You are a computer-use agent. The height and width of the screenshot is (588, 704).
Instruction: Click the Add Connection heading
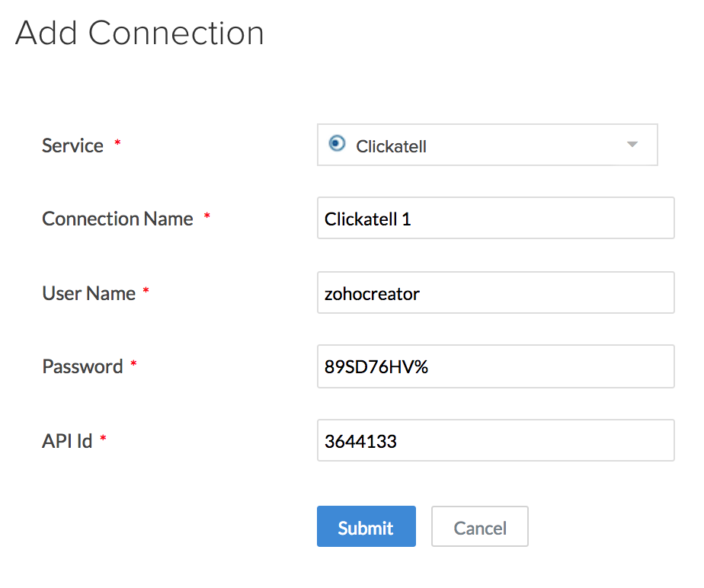tap(139, 34)
